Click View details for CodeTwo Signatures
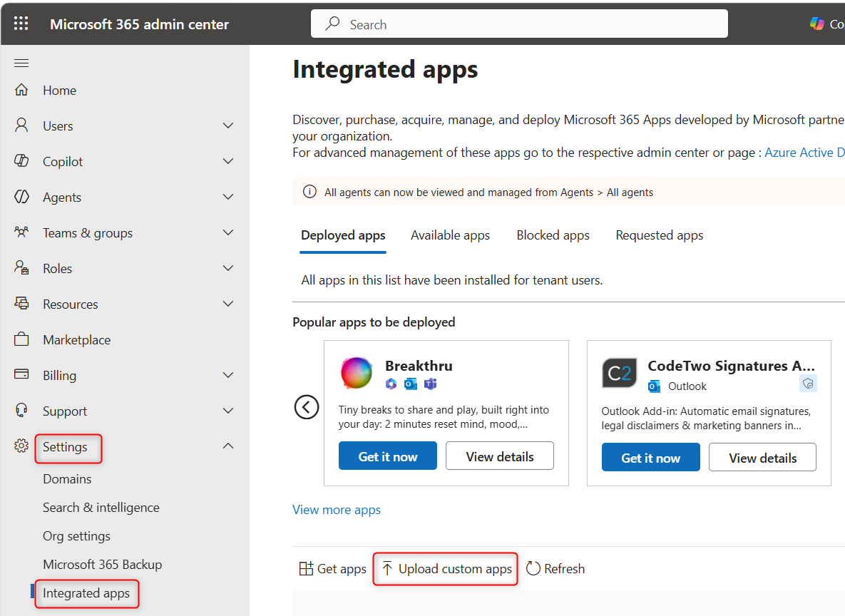The width and height of the screenshot is (845, 616). (x=762, y=458)
